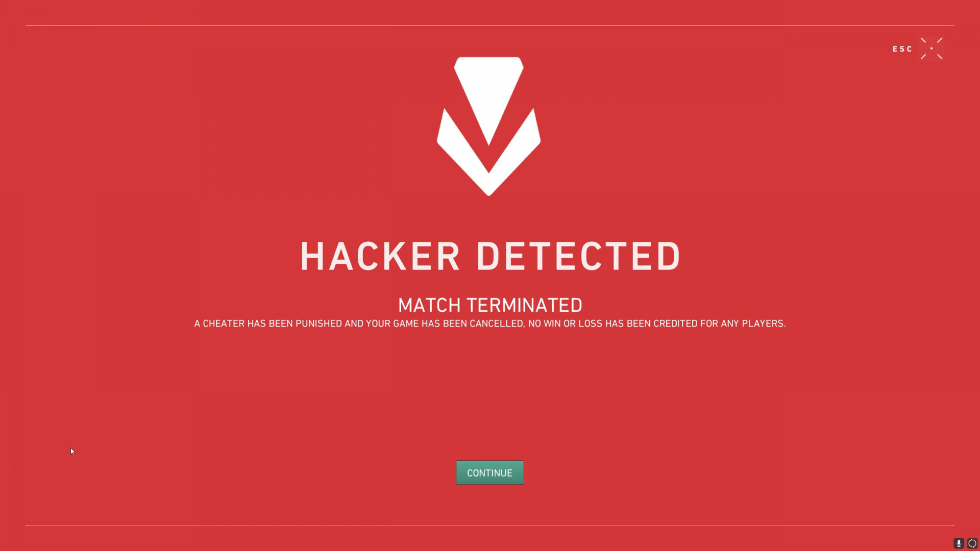Click the green CONTINUE button
The image size is (980, 551).
tap(489, 472)
